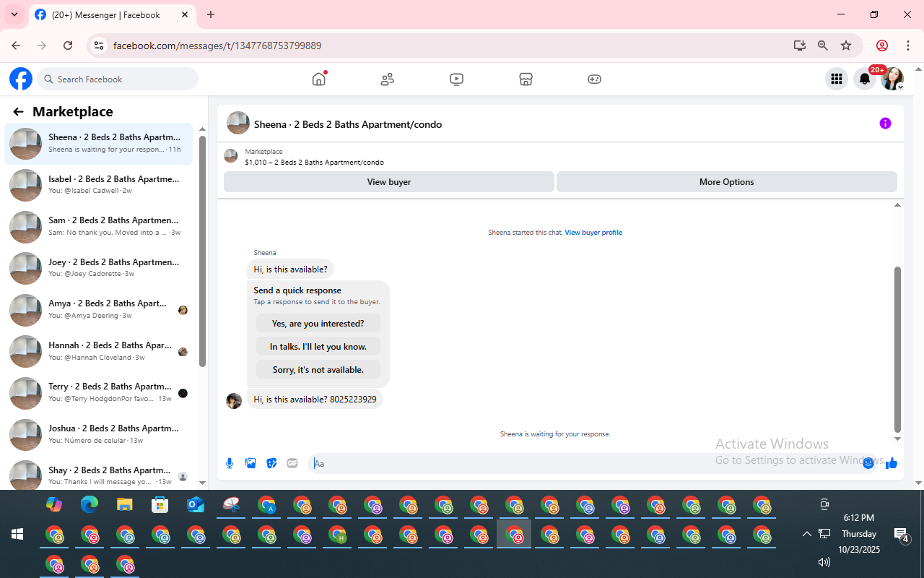This screenshot has width=924, height=578.
Task: Open Sheena conversation in list
Action: [99, 144]
